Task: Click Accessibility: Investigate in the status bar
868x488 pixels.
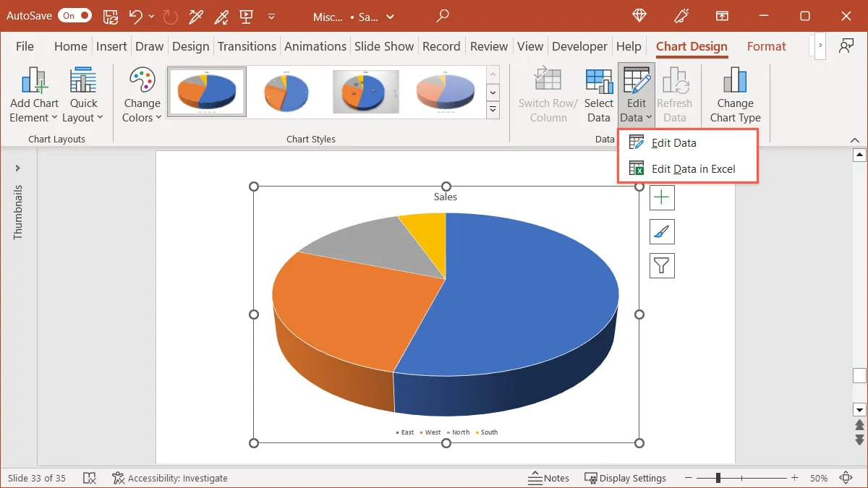Action: [170, 478]
